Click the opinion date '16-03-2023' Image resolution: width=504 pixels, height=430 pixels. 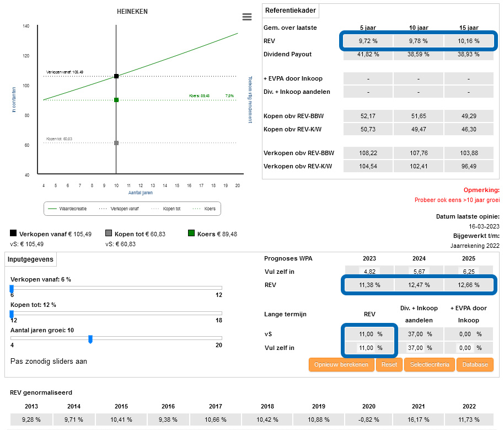[484, 226]
